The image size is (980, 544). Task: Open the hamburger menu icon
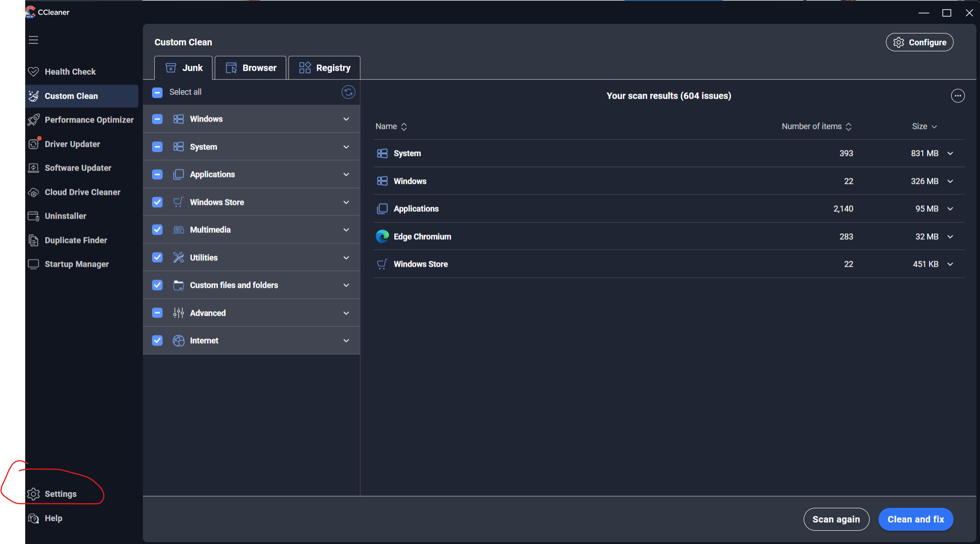[x=33, y=40]
